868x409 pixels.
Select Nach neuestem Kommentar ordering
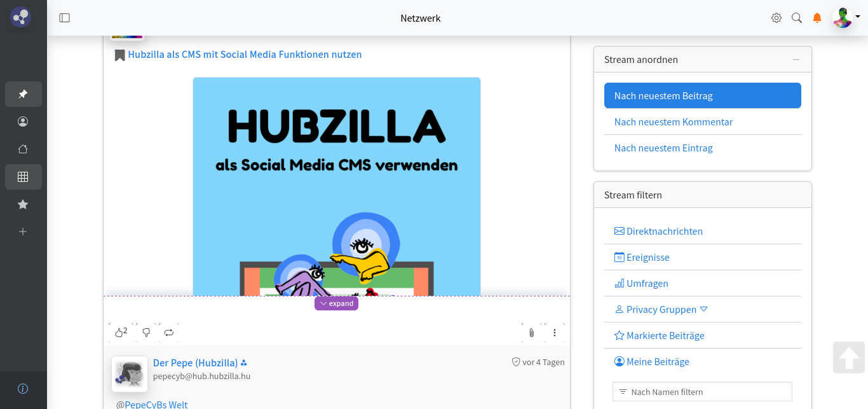673,121
